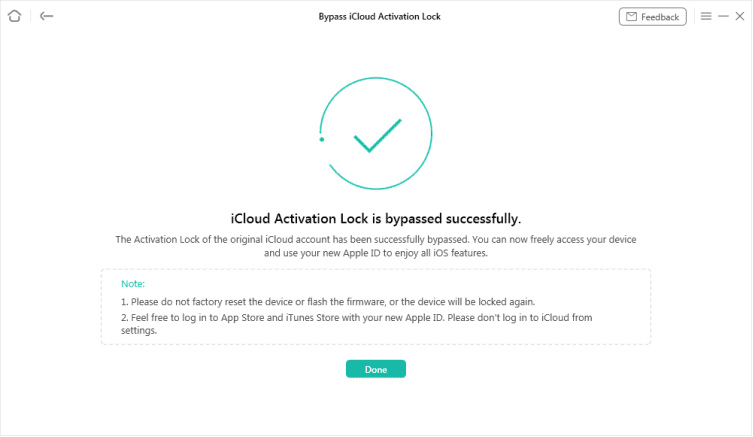Close the application window
This screenshot has width=753, height=437.
click(x=741, y=17)
